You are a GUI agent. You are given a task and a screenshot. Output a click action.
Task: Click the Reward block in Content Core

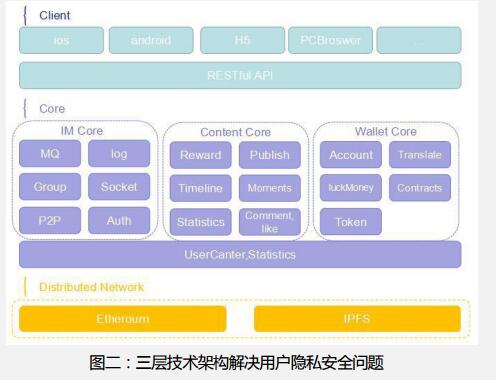(201, 155)
